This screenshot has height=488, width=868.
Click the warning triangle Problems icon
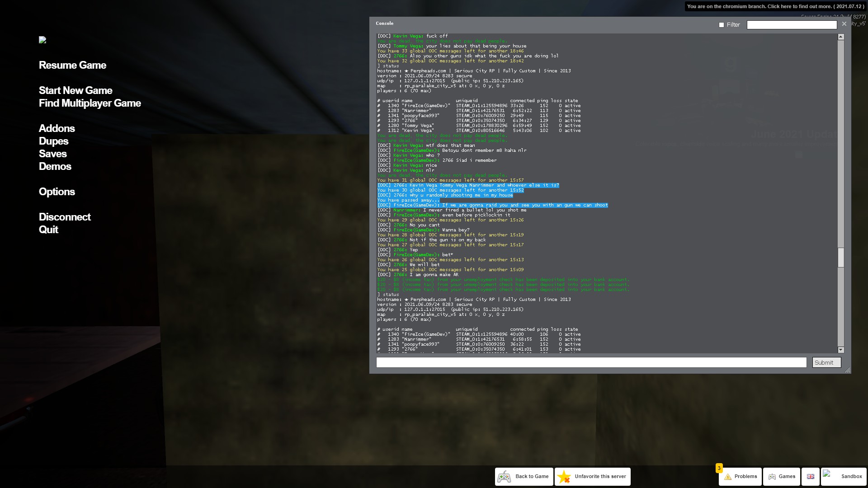728,477
